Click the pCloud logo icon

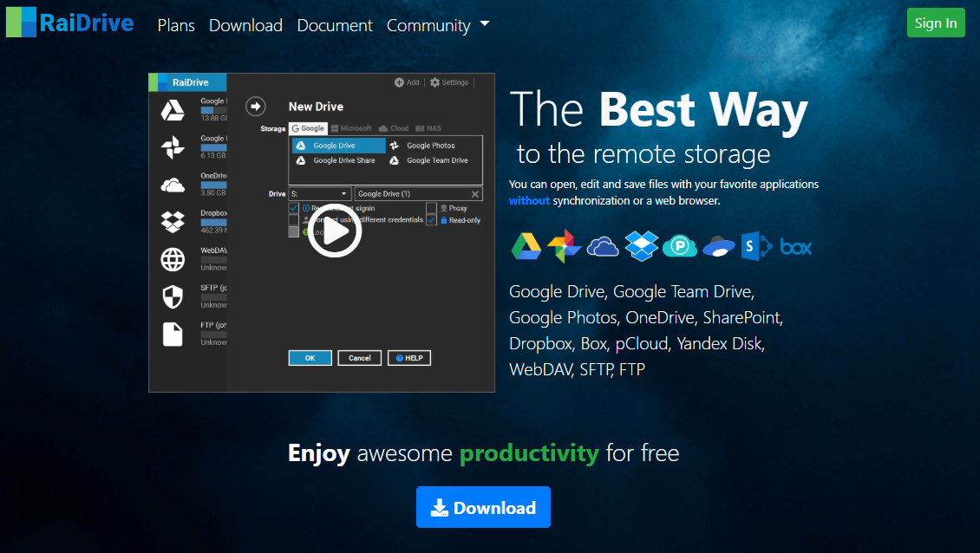(680, 246)
